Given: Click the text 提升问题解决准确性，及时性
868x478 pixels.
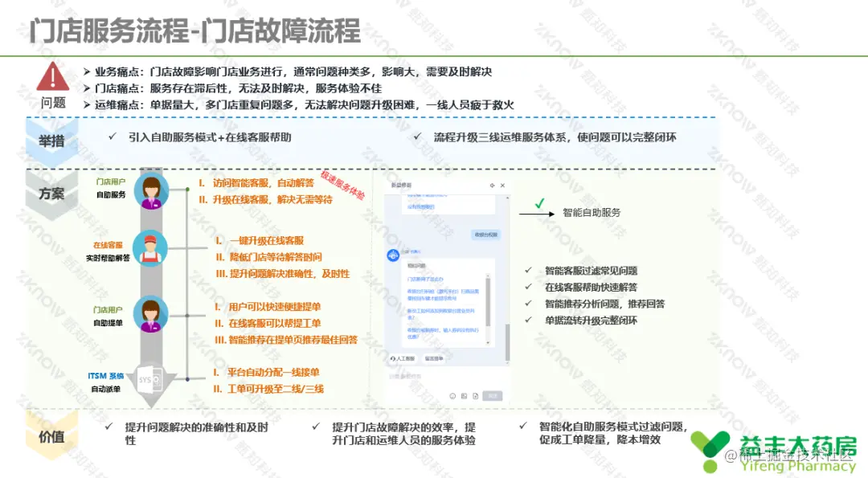Looking at the screenshot, I should 290,273.
